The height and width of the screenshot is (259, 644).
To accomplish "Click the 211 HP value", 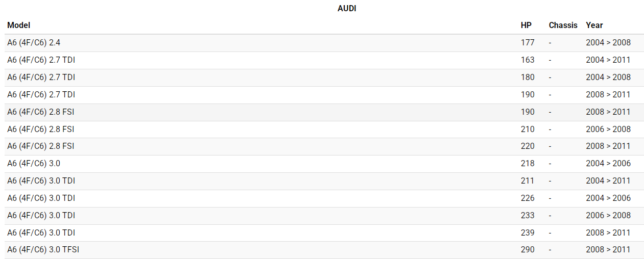I will pyautogui.click(x=528, y=181).
